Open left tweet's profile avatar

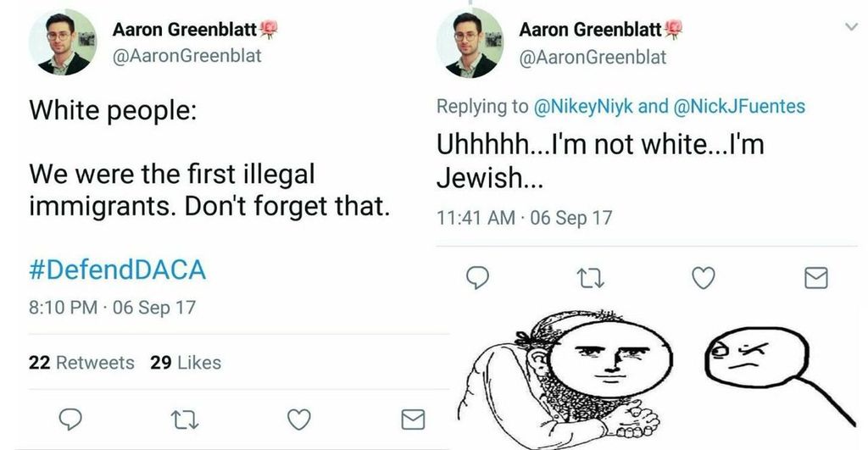pos(61,43)
